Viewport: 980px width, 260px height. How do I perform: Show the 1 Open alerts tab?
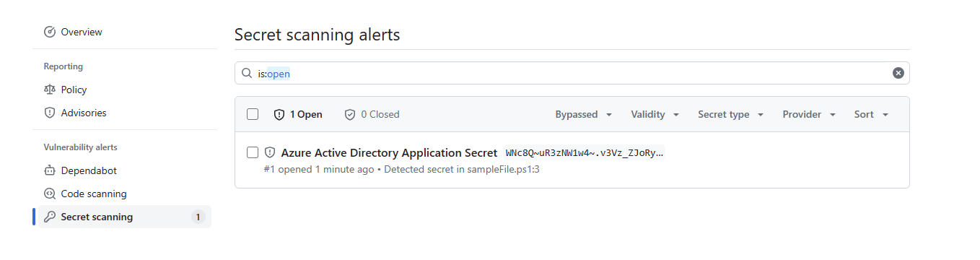[298, 114]
